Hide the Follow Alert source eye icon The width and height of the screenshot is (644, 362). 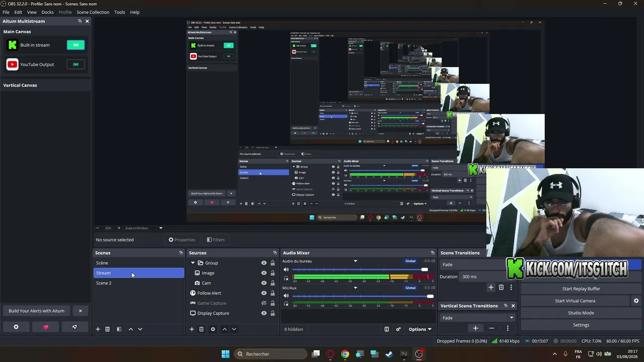tap(264, 293)
